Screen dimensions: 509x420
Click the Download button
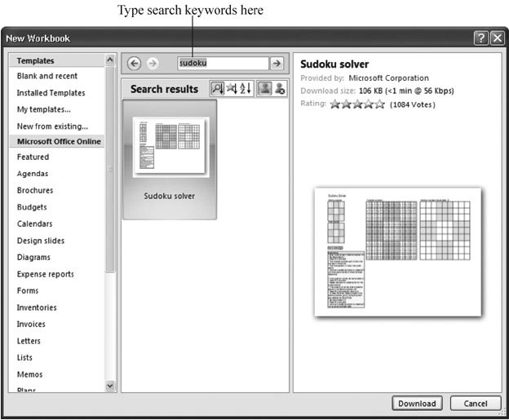coord(417,403)
